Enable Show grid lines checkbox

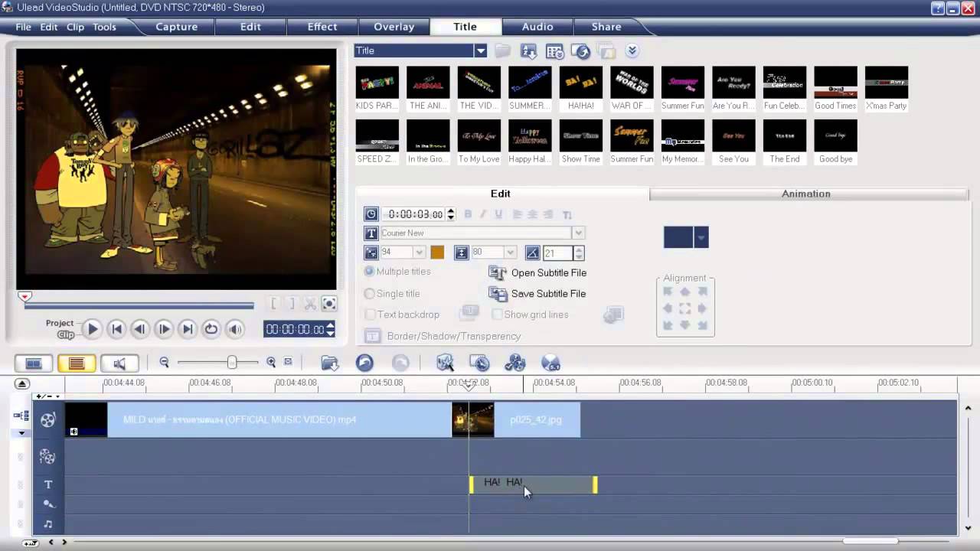click(x=498, y=315)
